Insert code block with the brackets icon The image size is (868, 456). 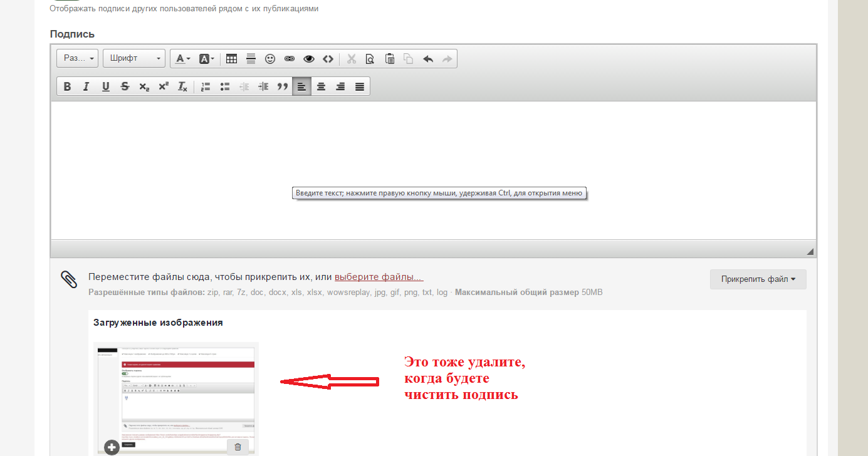click(x=328, y=59)
